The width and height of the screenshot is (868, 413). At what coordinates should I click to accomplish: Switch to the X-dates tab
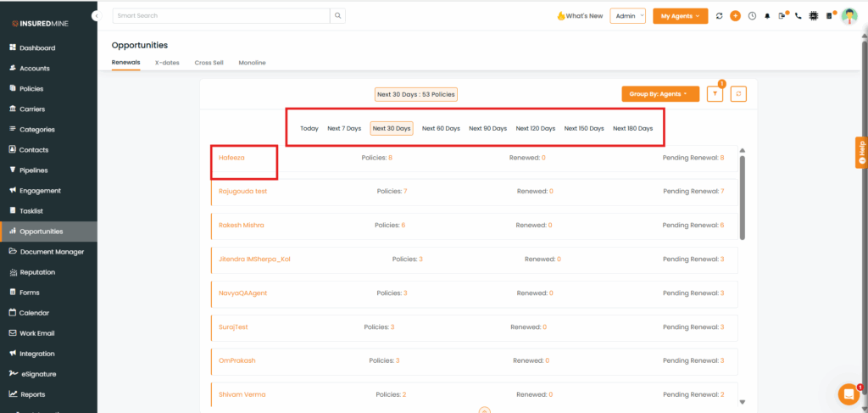coord(167,63)
